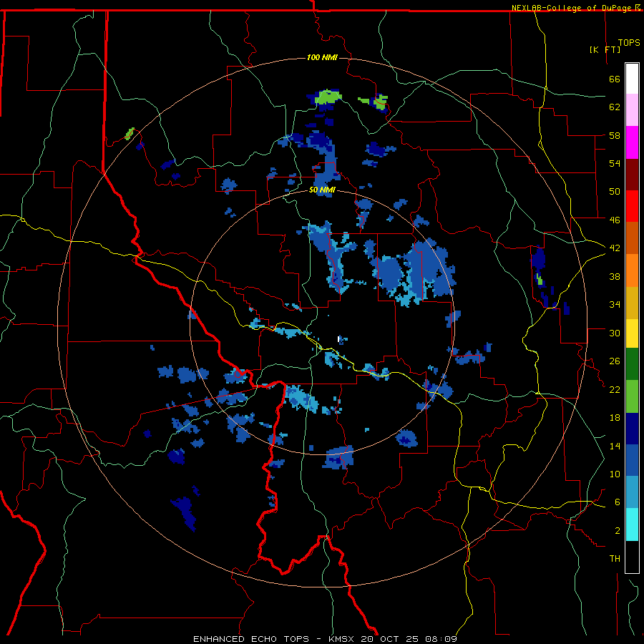Viewport: 644px width, 644px height.
Task: Click the 62 legend value
Action: pos(615,107)
